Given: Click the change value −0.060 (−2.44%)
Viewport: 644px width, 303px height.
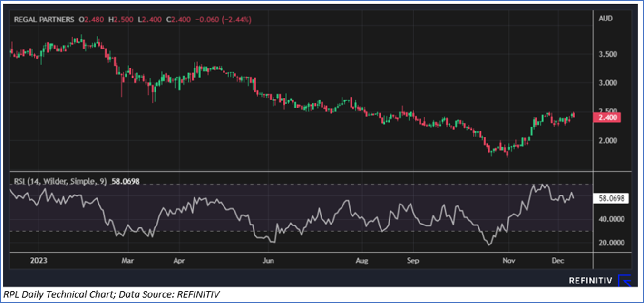Looking at the screenshot, I should [x=223, y=20].
